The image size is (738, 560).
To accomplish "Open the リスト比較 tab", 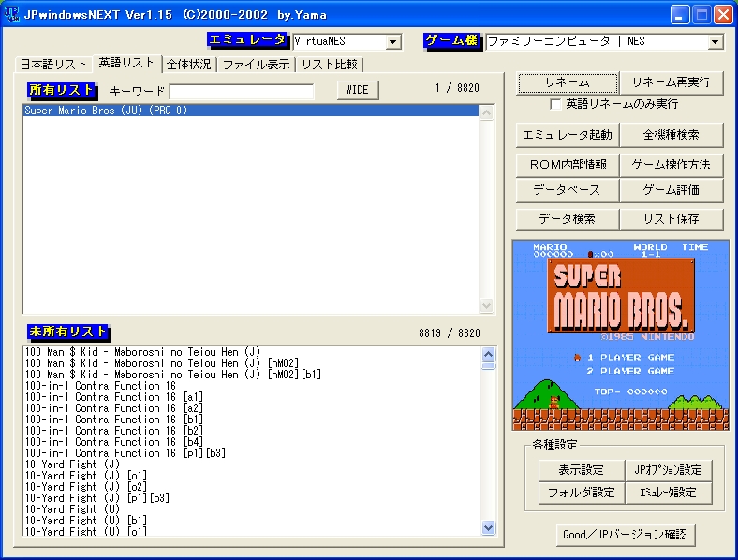I will point(330,65).
